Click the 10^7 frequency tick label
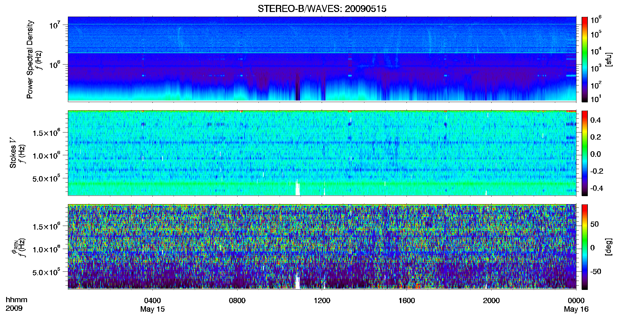Screen dimensions: 644x332 55,25
